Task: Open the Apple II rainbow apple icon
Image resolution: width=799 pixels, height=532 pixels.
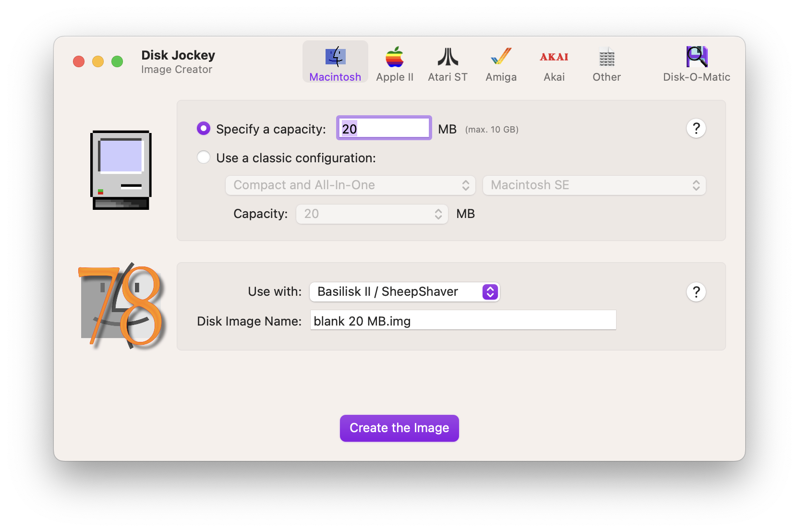Action: (x=394, y=57)
